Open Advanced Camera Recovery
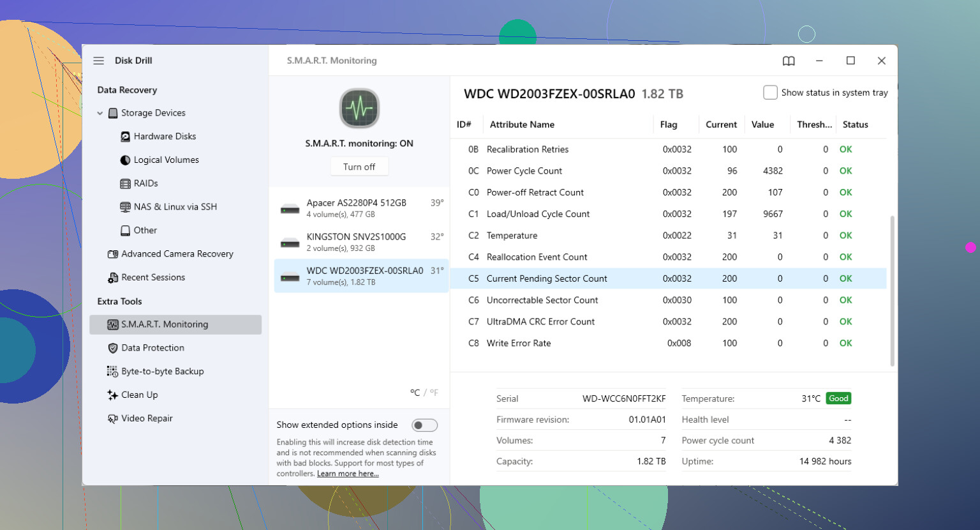 tap(170, 254)
